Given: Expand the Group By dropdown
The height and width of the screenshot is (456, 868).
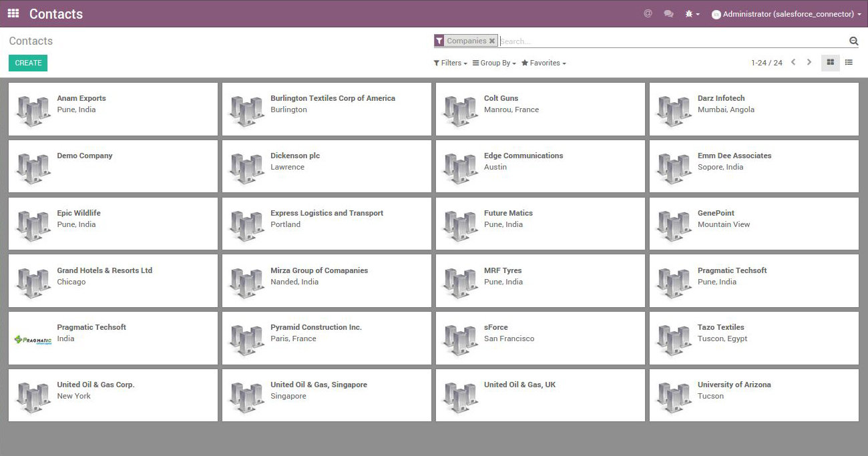Looking at the screenshot, I should click(494, 63).
